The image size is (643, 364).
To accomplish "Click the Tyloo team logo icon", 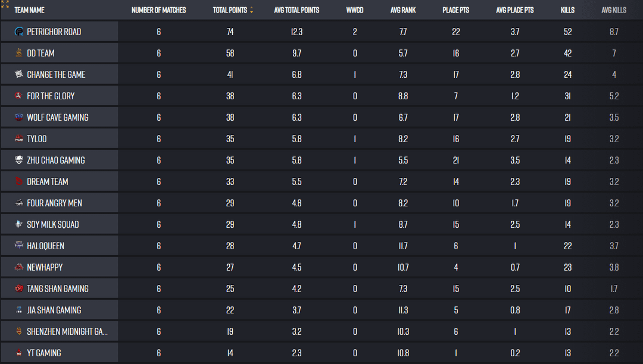I will [20, 139].
